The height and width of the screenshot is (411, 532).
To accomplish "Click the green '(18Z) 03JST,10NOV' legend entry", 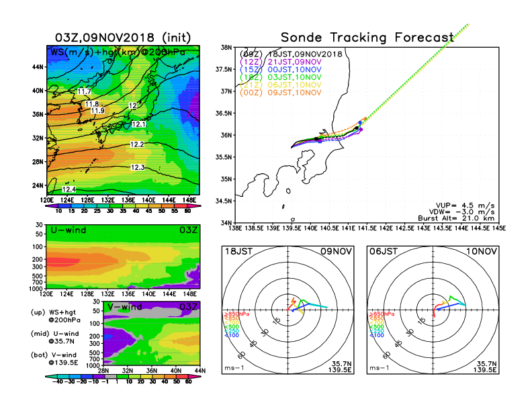I will [280, 77].
